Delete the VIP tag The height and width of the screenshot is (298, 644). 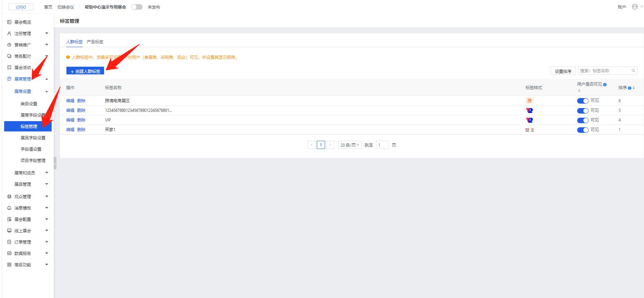(81, 120)
